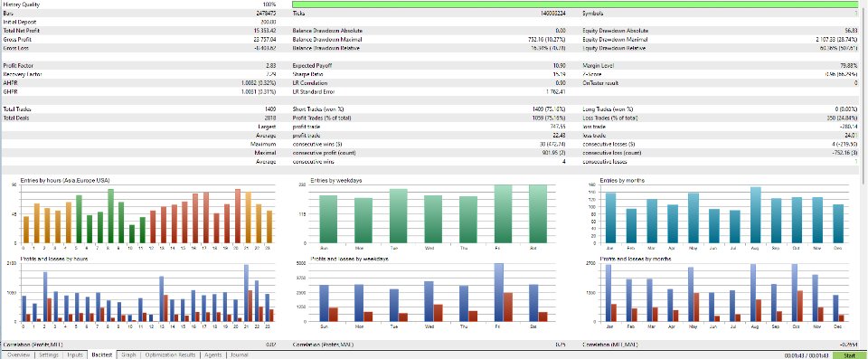The width and height of the screenshot is (868, 359).
Task: Click the Profits and losses by months title
Action: [x=635, y=259]
